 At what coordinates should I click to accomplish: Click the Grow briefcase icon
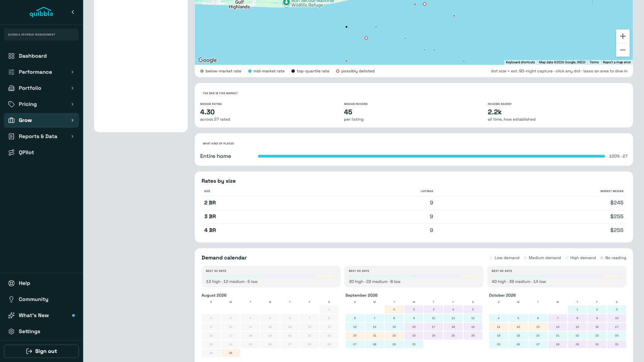tap(11, 120)
